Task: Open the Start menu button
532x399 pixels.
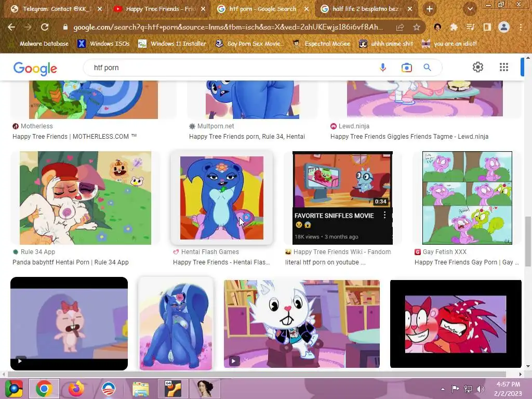Action: [13, 389]
